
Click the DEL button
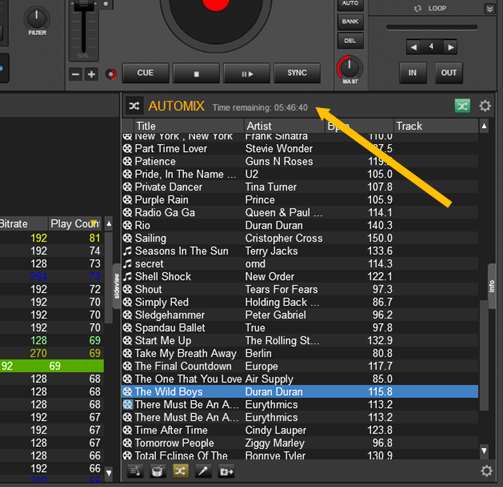coord(350,41)
